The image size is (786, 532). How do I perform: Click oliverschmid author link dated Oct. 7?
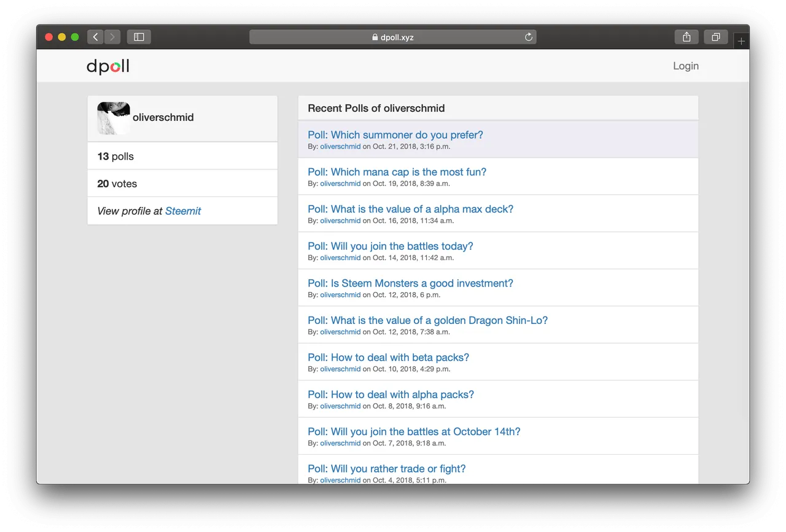340,444
